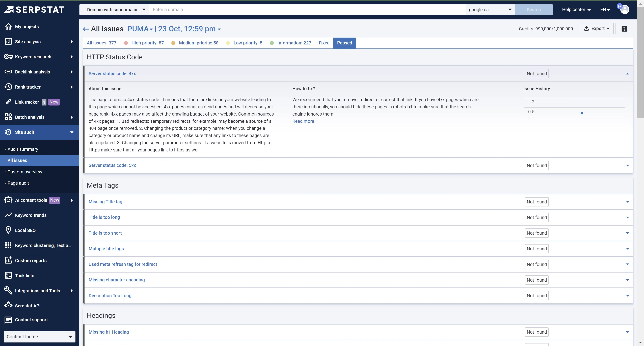Click the back arrow beside All issues
Image resolution: width=644 pixels, height=346 pixels.
[86, 29]
